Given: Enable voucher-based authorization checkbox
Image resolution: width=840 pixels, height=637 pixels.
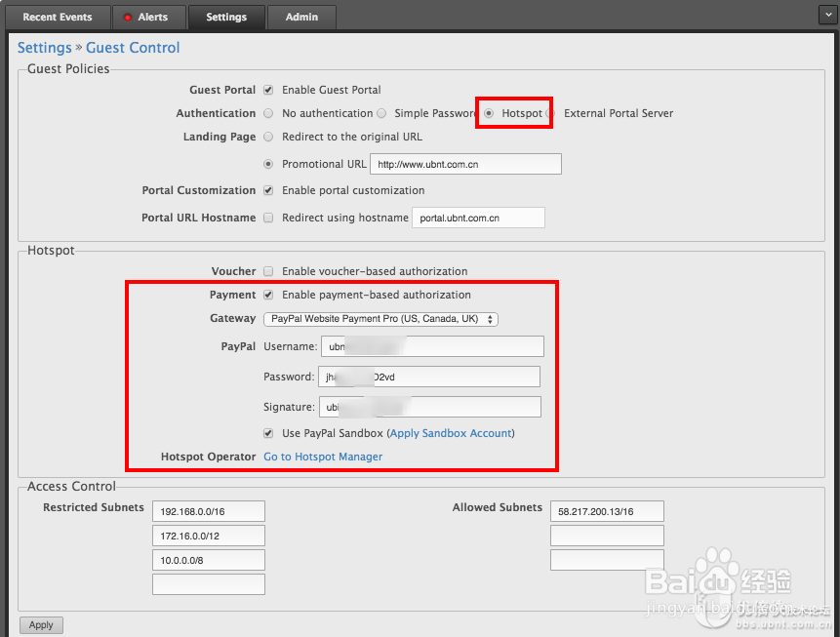Looking at the screenshot, I should (268, 271).
